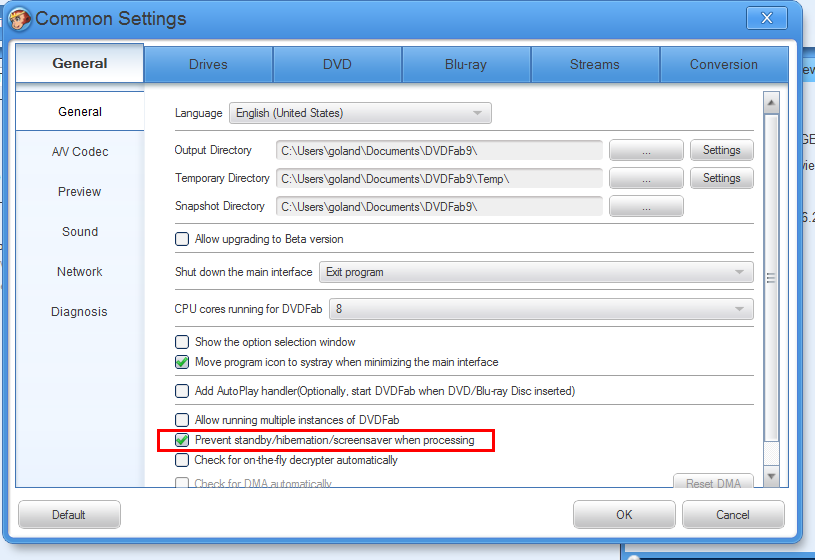Enable Allow running multiple instances of DVDFab
This screenshot has width=815, height=560.
182,420
